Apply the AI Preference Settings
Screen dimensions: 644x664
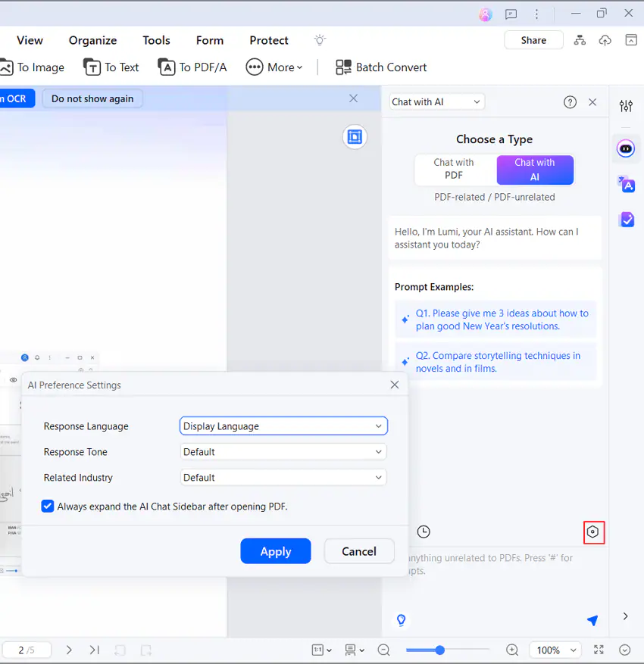[275, 551]
